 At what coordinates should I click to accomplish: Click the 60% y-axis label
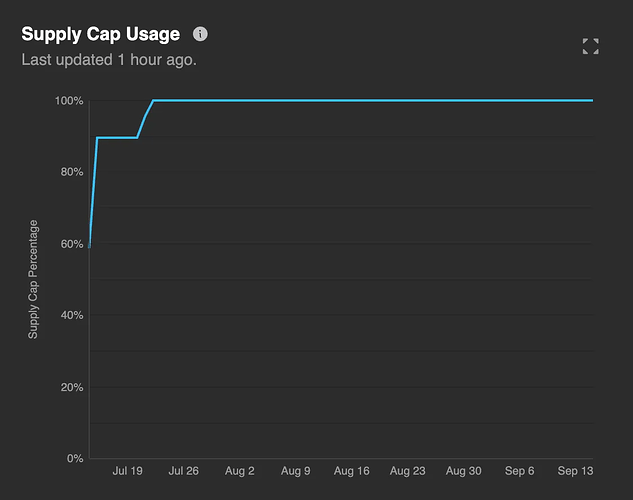coord(71,244)
